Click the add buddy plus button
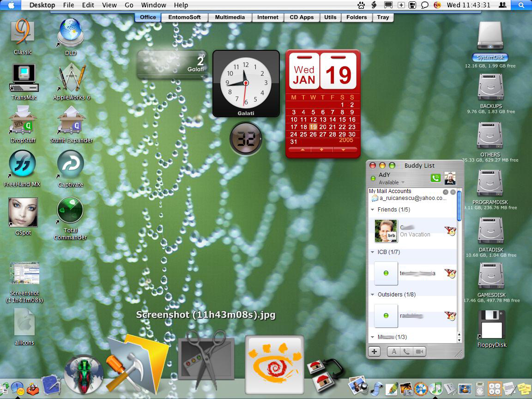This screenshot has height=399, width=532. click(x=374, y=352)
